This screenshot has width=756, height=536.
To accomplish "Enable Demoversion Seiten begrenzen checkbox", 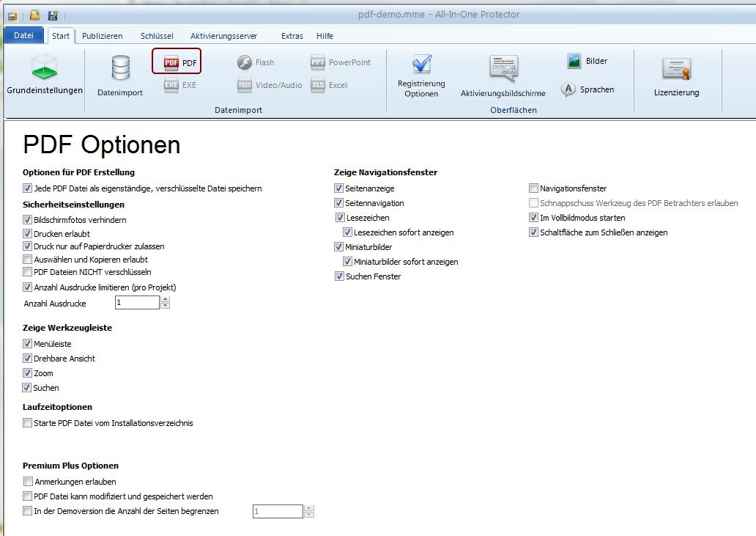I will click(28, 510).
